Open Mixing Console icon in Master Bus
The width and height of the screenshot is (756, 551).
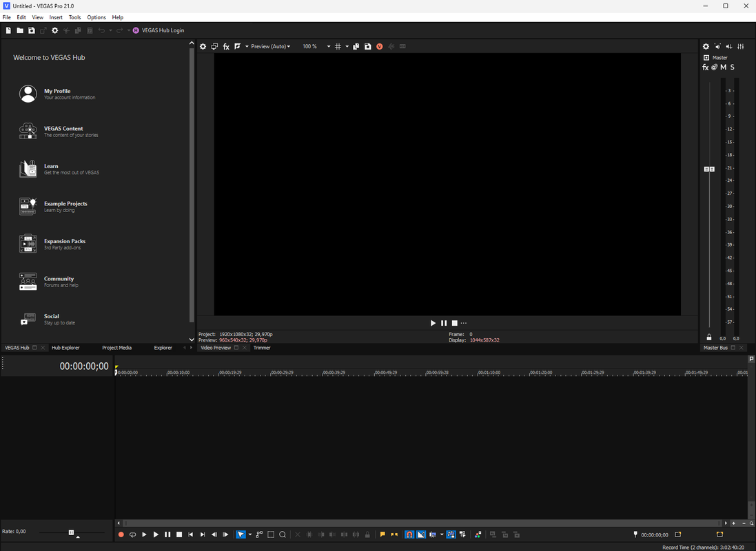741,46
